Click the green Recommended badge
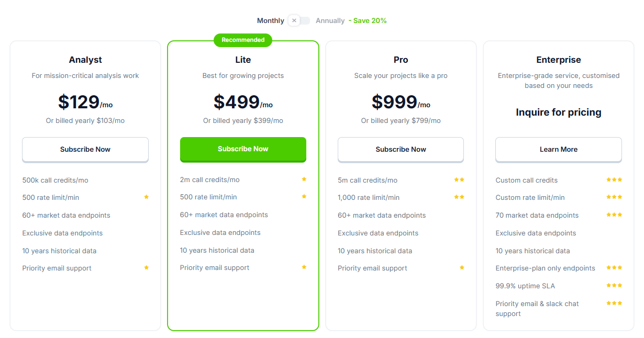Image resolution: width=644 pixels, height=338 pixels. 243,40
